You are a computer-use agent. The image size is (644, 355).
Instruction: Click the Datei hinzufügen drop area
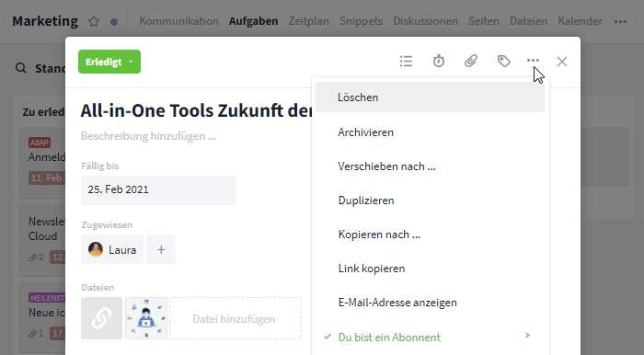[236, 318]
